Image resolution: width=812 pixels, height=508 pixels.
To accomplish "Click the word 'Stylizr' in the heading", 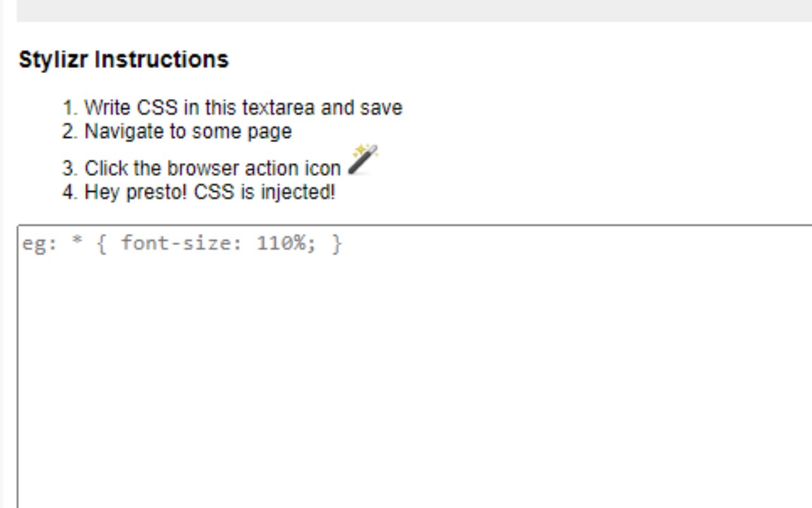I will click(54, 60).
